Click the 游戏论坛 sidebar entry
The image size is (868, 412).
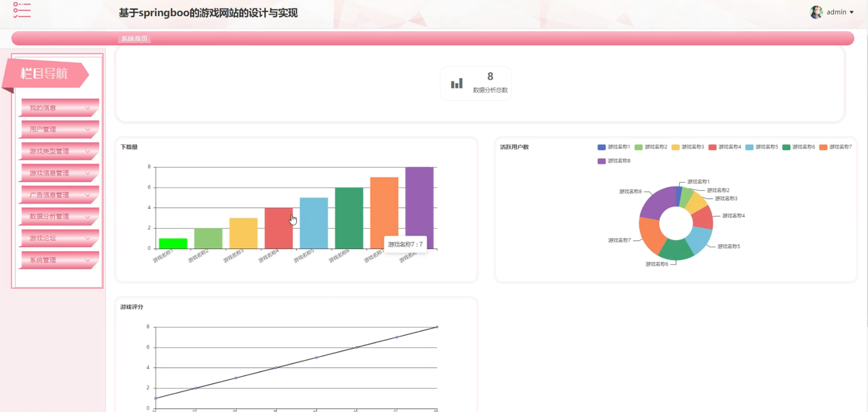click(x=43, y=238)
